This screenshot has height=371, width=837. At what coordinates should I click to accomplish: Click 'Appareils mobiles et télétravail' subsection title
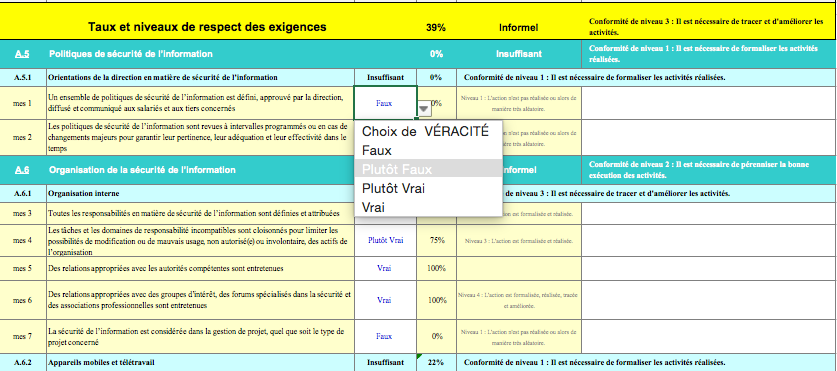(101, 362)
